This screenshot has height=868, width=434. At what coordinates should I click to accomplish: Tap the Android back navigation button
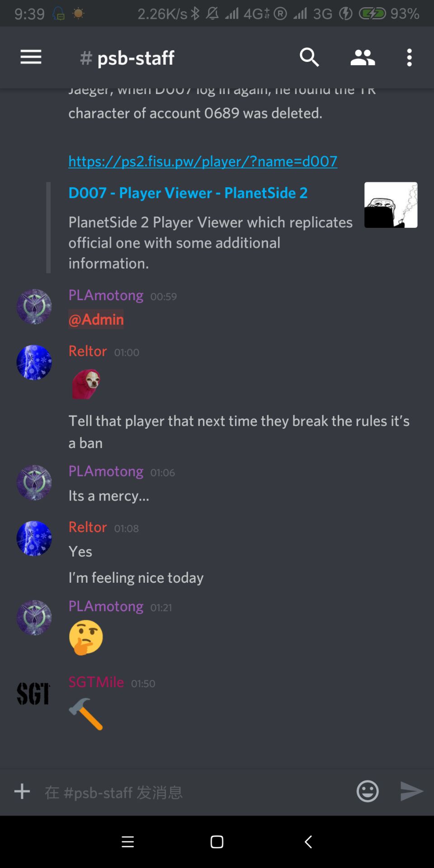point(308,842)
